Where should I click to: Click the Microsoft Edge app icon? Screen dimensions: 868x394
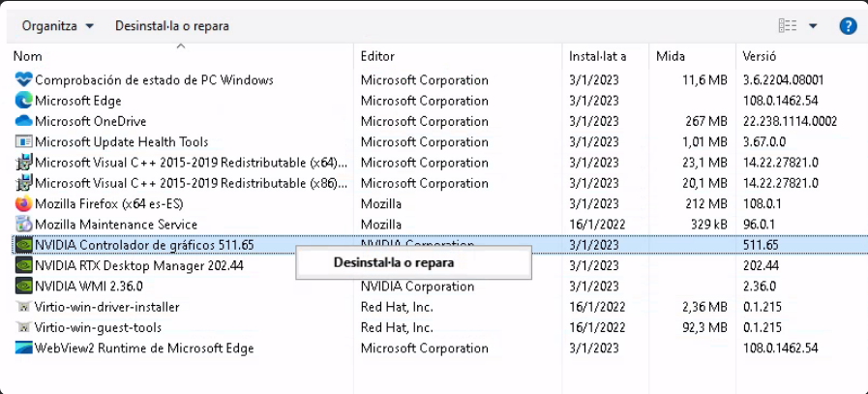pos(24,101)
